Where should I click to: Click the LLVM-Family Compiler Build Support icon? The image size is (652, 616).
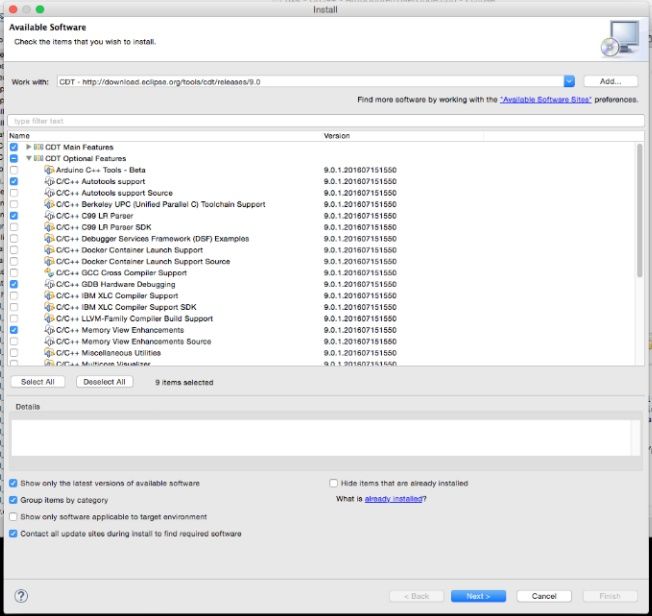pyautogui.click(x=49, y=319)
